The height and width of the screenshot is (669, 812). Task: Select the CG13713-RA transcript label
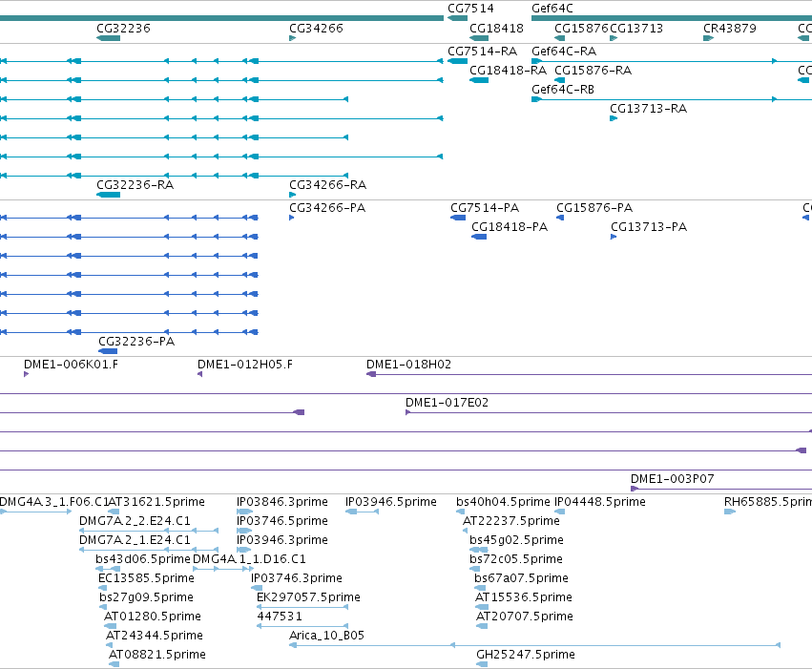pos(648,109)
